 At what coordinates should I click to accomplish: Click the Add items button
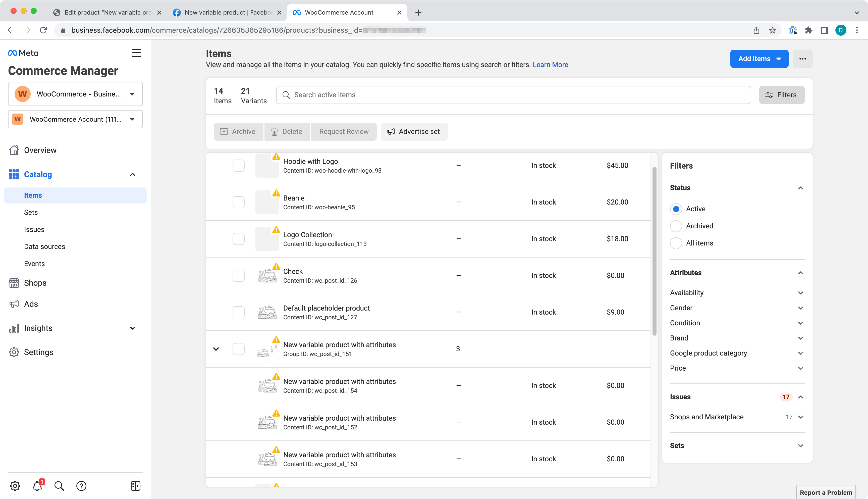click(x=759, y=59)
